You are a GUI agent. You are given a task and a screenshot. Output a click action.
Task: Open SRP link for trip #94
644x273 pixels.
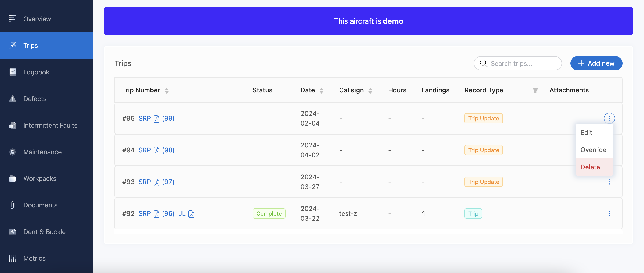point(145,150)
